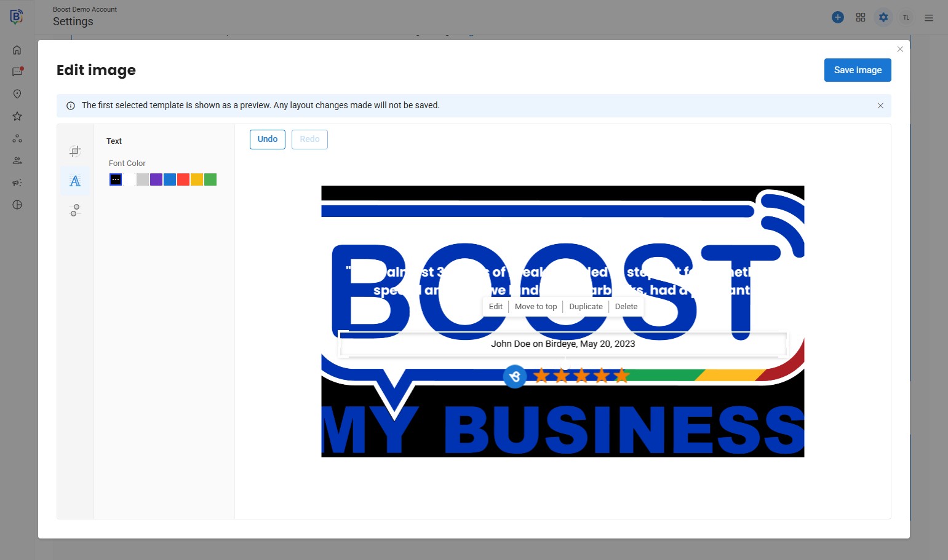This screenshot has height=560, width=948.
Task: Choose Move to top in popup menu
Action: point(536,307)
